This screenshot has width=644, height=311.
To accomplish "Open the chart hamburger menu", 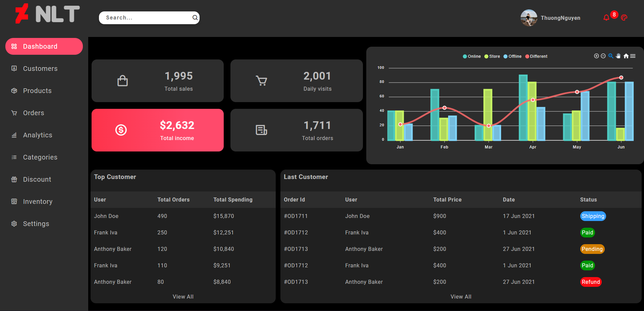I will (633, 56).
